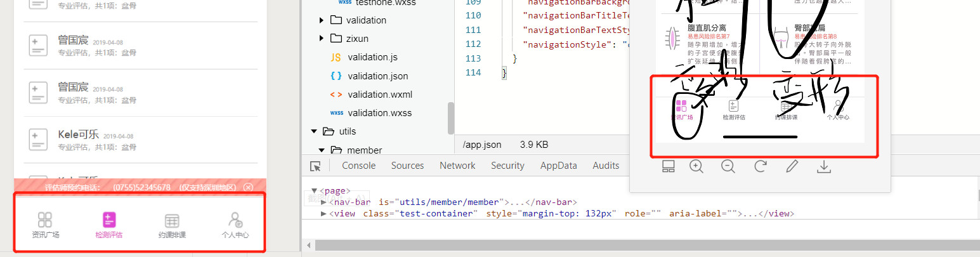Expand the nav-bar element node

[324, 202]
